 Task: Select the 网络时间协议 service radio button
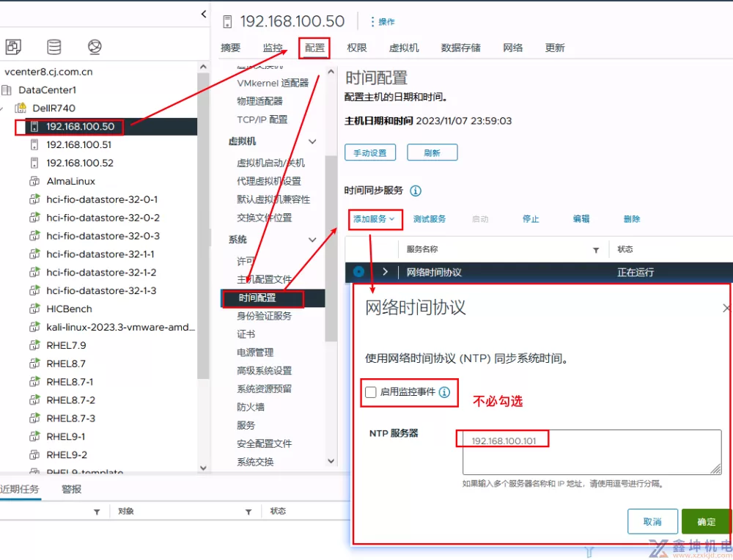click(358, 272)
